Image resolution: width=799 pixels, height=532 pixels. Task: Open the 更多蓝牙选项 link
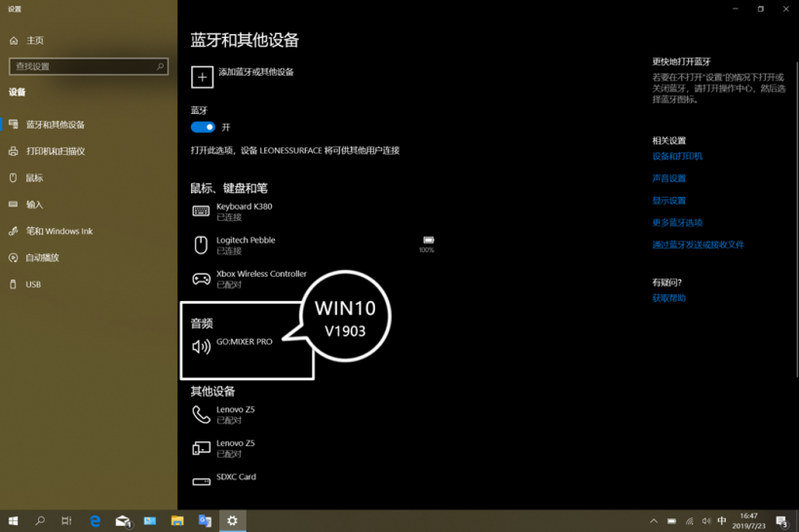677,223
